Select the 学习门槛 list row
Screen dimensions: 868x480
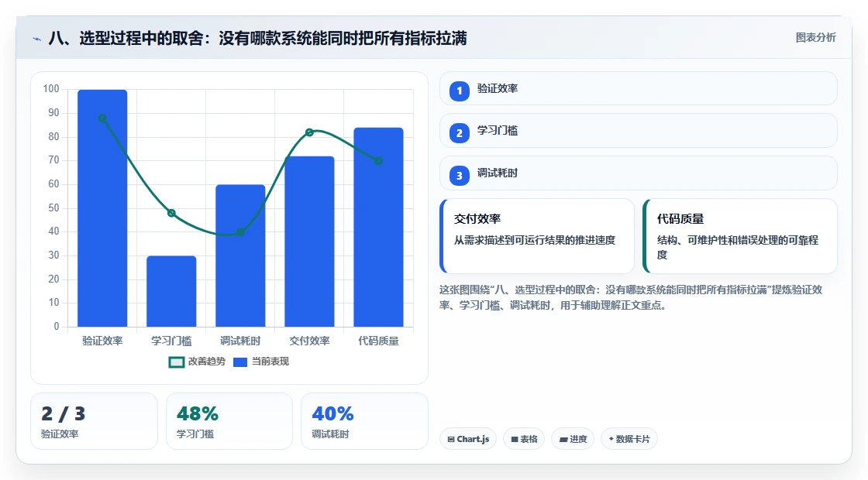point(639,131)
